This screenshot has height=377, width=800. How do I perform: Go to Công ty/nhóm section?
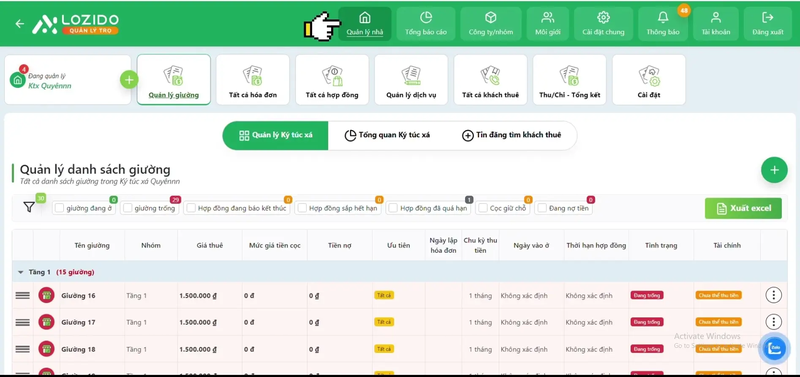tap(491, 24)
